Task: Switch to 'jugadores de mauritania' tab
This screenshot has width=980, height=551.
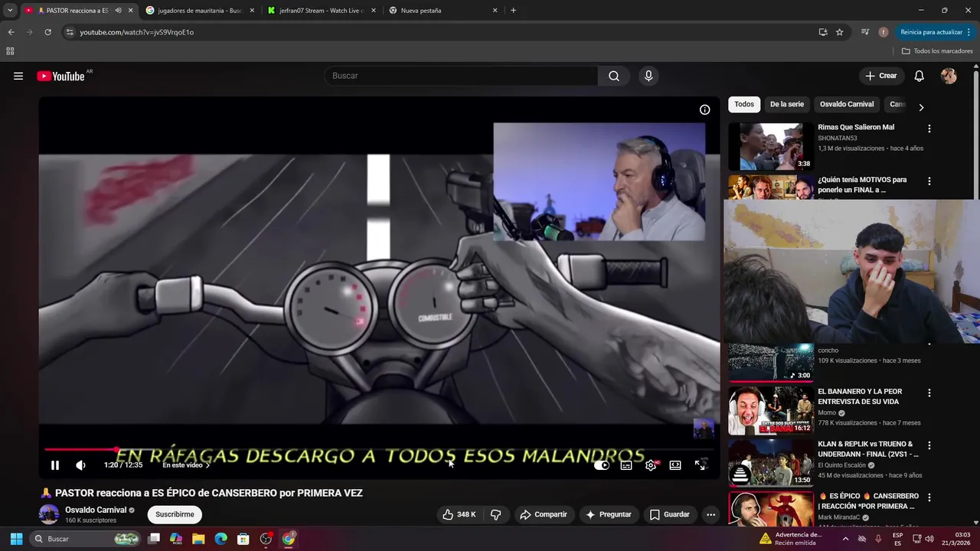Action: pyautogui.click(x=199, y=11)
